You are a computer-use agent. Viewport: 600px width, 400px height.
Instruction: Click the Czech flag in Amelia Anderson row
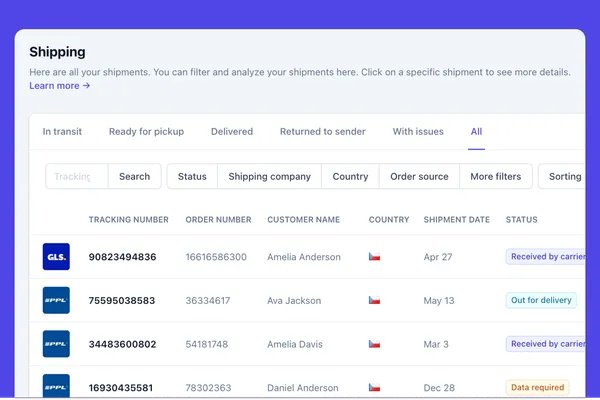pos(374,257)
